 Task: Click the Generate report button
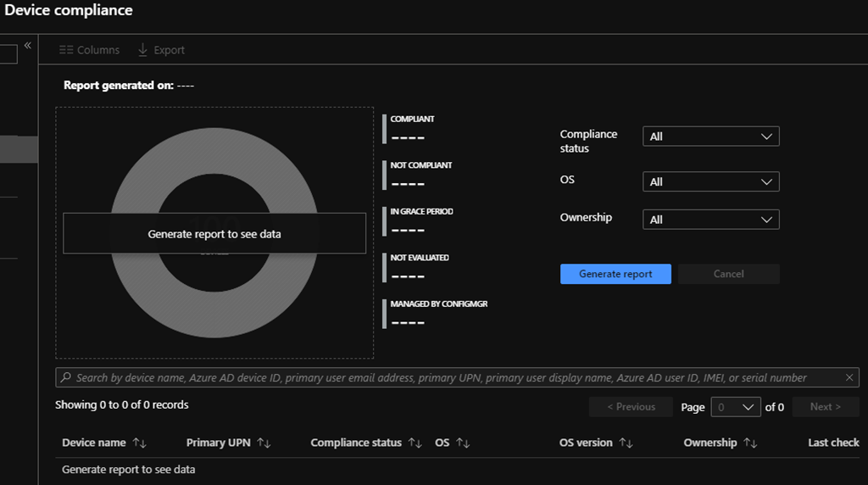[x=615, y=274]
